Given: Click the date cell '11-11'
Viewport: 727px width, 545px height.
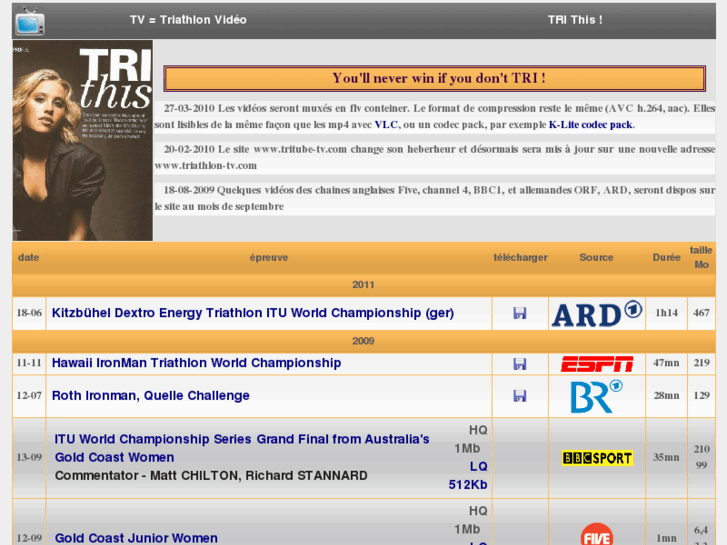Looking at the screenshot, I should pyautogui.click(x=29, y=363).
